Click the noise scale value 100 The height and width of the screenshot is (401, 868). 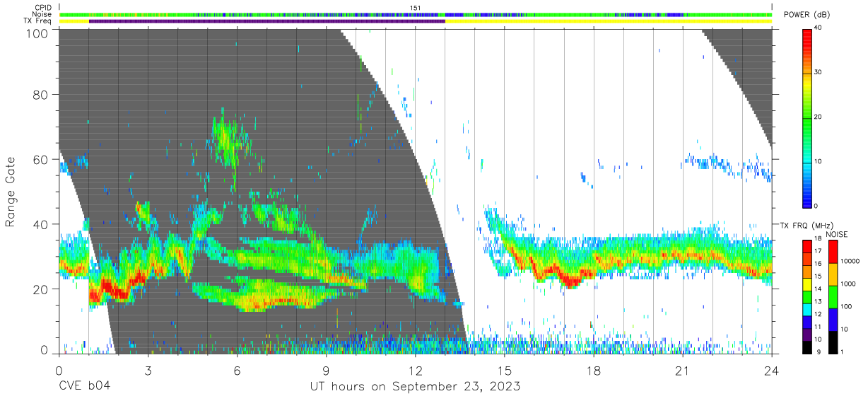point(846,306)
